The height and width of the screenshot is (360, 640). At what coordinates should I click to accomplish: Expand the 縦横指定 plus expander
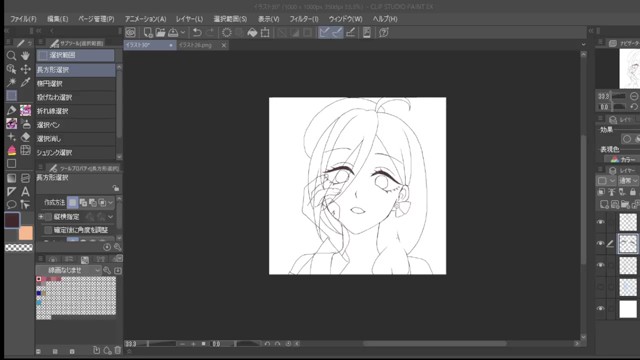41,217
